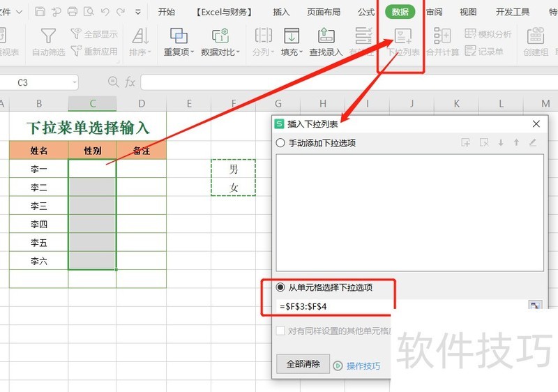The height and width of the screenshot is (392, 558).
Task: Click the insert function fx icon
Action: [130, 82]
